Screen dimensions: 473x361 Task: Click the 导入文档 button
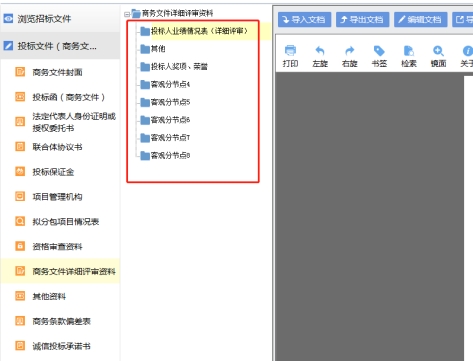tap(304, 20)
